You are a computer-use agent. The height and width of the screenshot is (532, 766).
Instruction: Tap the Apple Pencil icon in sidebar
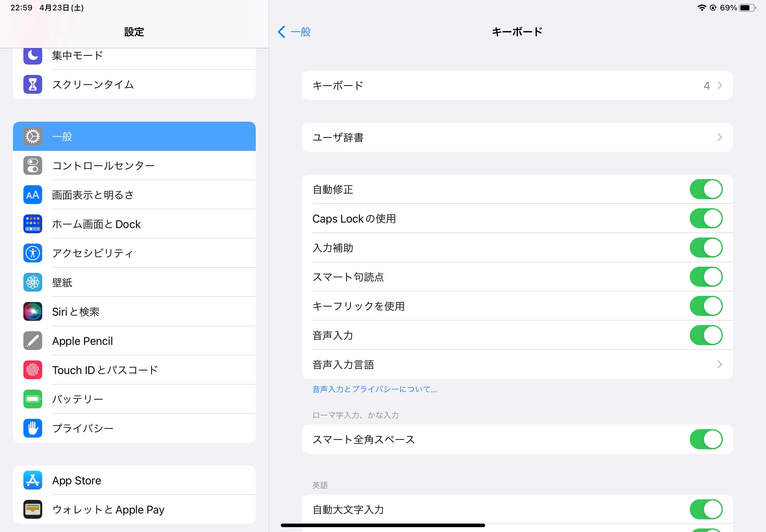(x=33, y=341)
